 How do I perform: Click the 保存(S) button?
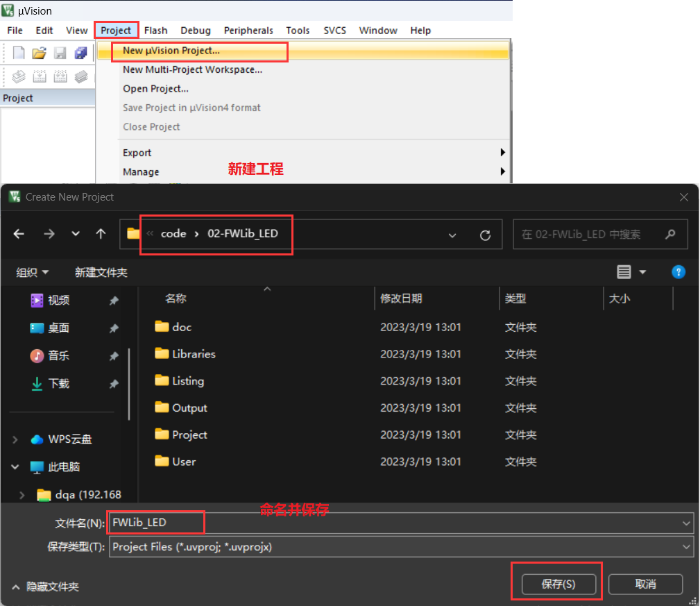pos(558,584)
